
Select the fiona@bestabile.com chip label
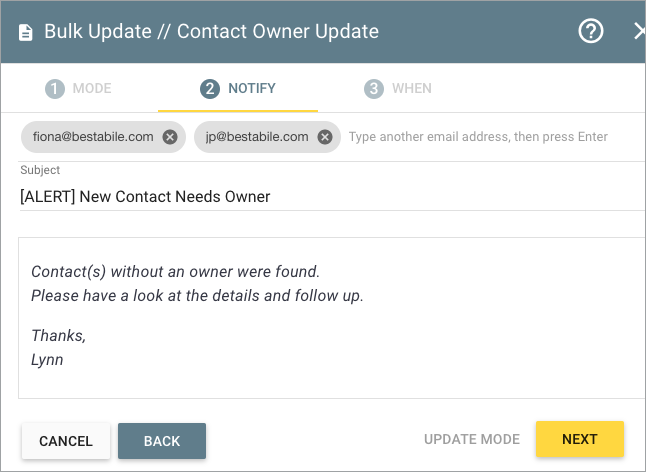[93, 137]
